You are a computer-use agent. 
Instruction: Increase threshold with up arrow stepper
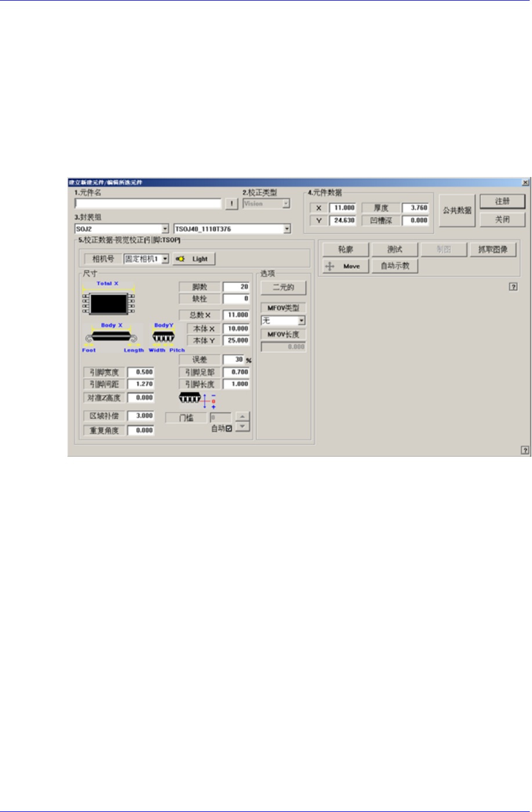click(x=244, y=416)
